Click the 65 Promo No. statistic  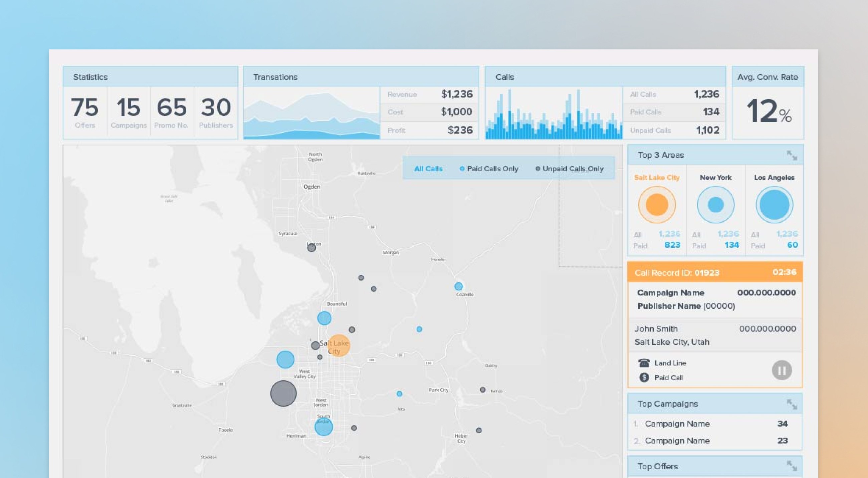click(x=172, y=112)
